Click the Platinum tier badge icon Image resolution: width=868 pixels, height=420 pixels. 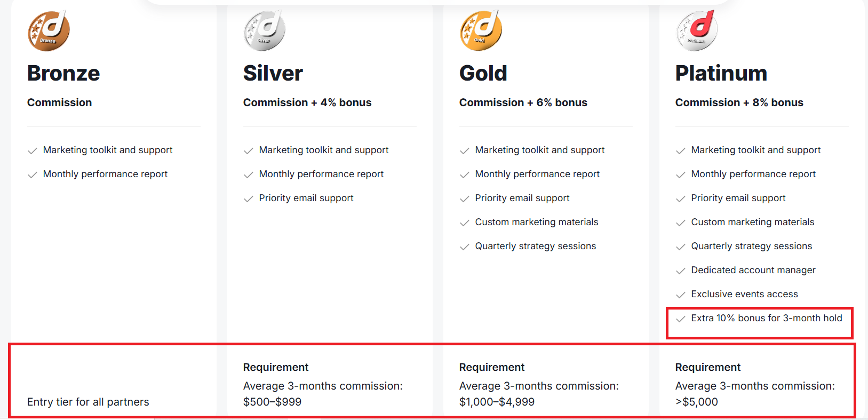tap(697, 31)
